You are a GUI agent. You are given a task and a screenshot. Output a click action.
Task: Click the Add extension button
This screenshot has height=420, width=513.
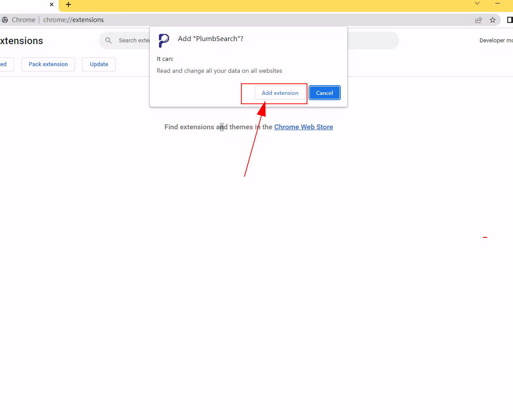tap(280, 93)
